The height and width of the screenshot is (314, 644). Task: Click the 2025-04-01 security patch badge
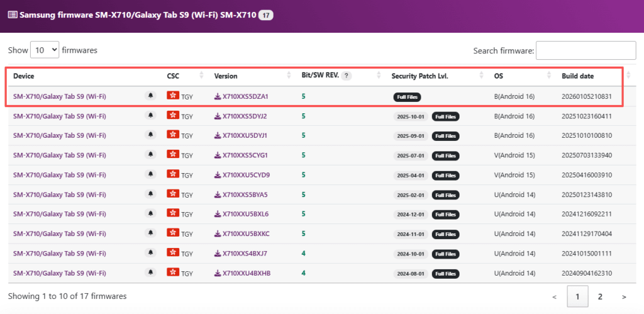point(411,176)
